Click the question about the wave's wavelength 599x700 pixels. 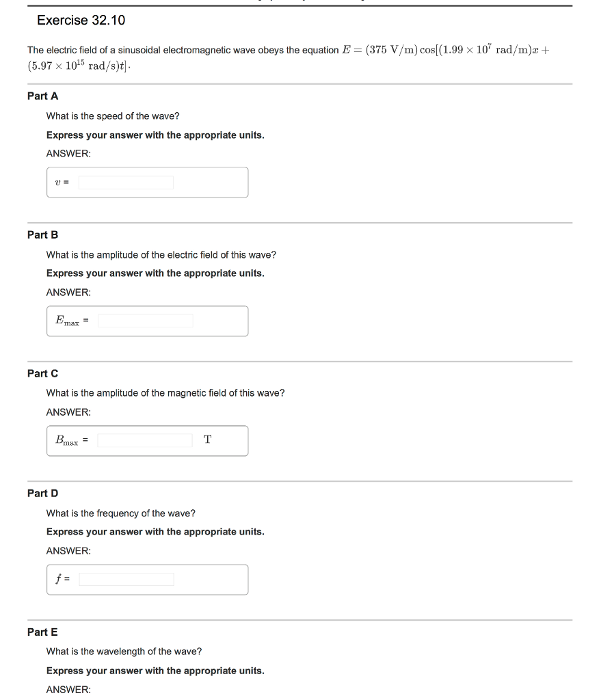(124, 651)
